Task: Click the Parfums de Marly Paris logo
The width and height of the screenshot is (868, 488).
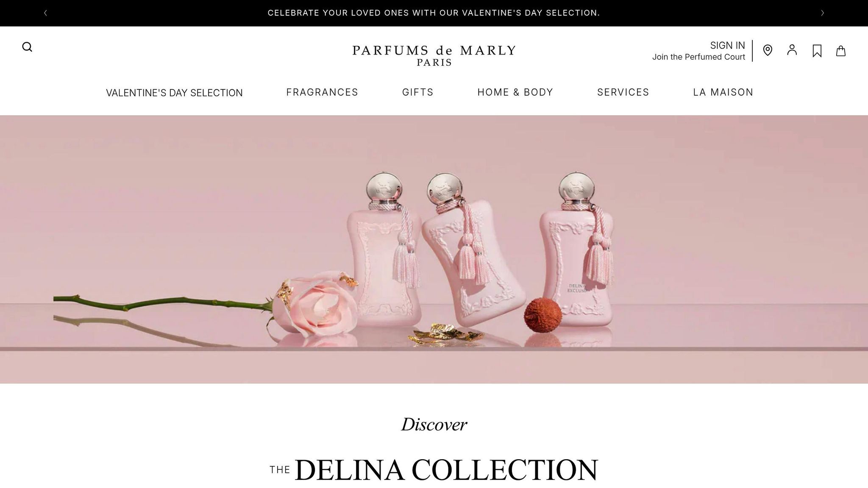Action: click(x=434, y=55)
